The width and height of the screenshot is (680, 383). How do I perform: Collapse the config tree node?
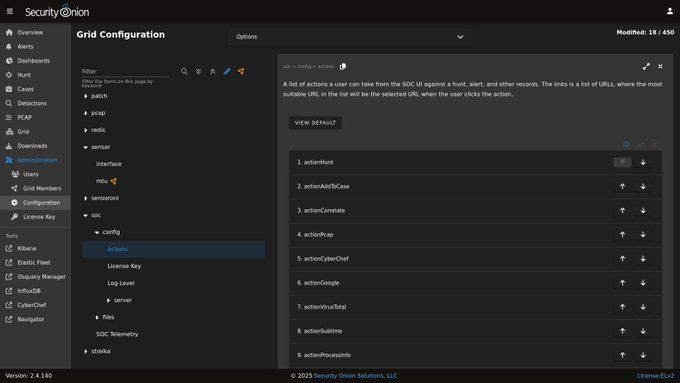pyautogui.click(x=97, y=232)
